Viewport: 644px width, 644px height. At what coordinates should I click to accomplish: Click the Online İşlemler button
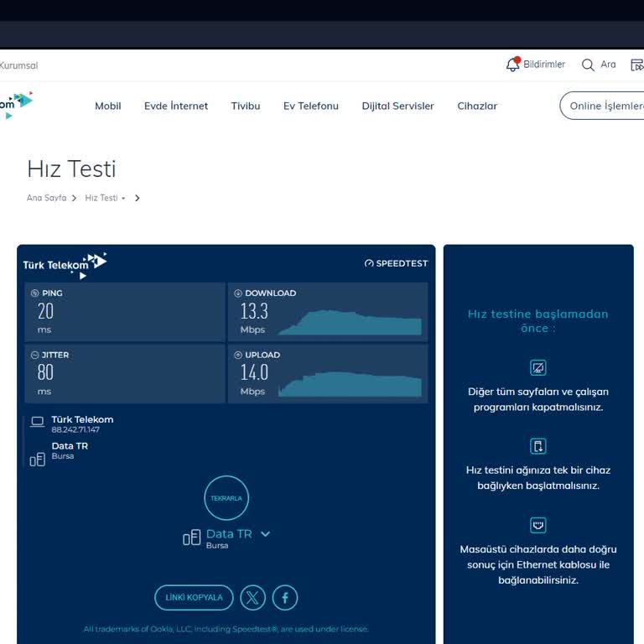click(x=602, y=106)
